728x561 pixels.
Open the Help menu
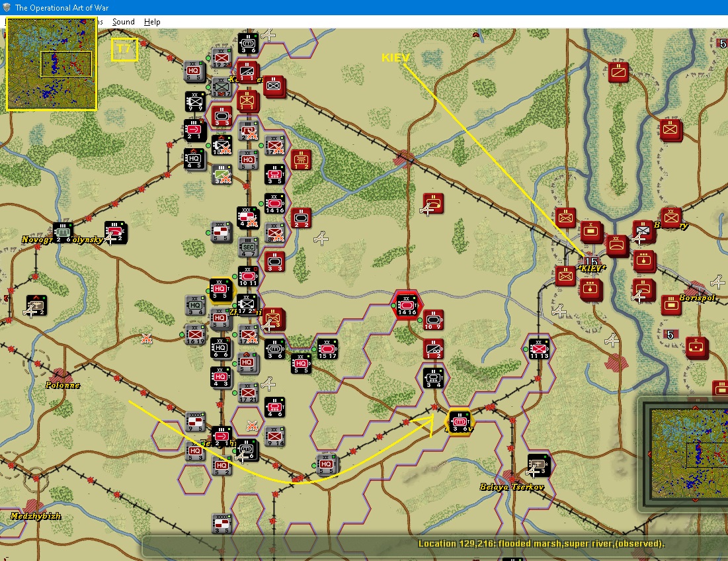[x=152, y=22]
